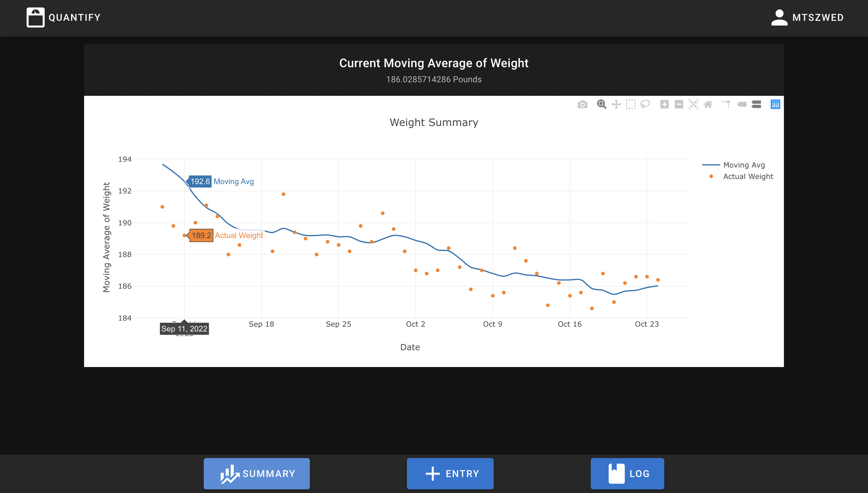The image size is (868, 493).
Task: Reset axes with the home icon
Action: click(708, 104)
